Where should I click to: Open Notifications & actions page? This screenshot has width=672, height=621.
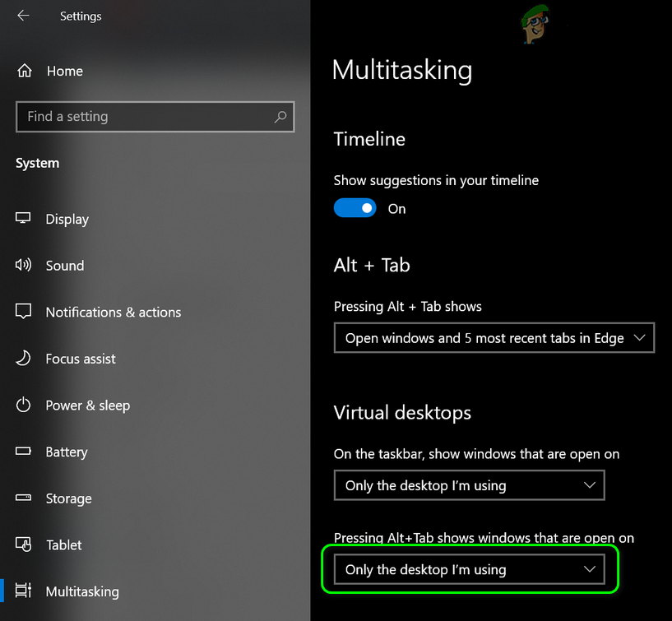pyautogui.click(x=114, y=312)
